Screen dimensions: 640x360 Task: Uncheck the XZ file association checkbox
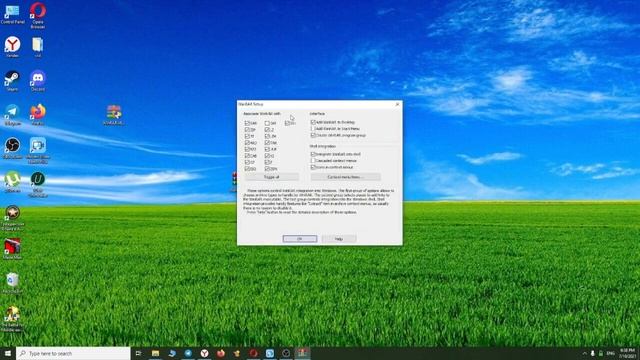tap(267, 156)
